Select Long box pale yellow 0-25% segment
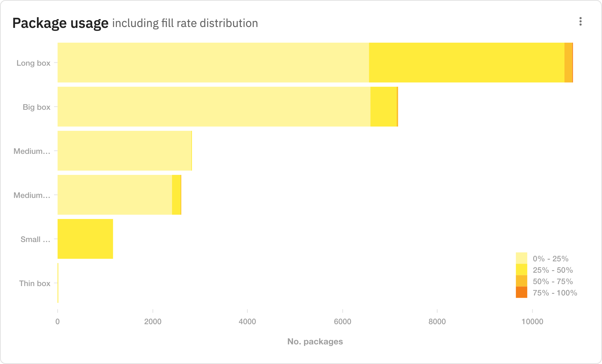 point(213,63)
